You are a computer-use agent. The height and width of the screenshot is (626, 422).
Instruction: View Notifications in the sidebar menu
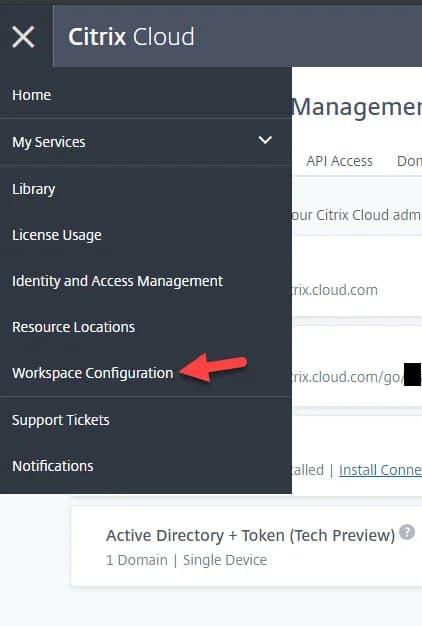pyautogui.click(x=53, y=466)
